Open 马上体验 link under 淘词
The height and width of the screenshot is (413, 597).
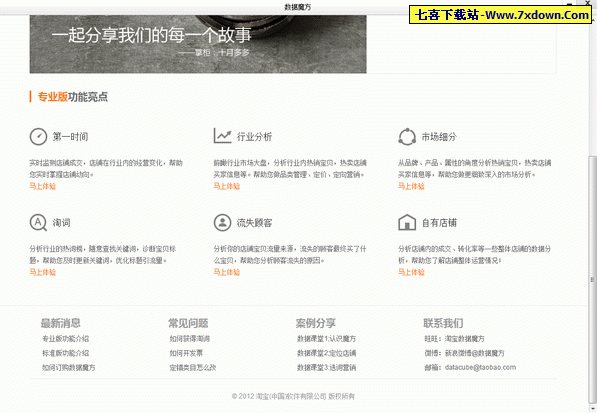pyautogui.click(x=43, y=272)
